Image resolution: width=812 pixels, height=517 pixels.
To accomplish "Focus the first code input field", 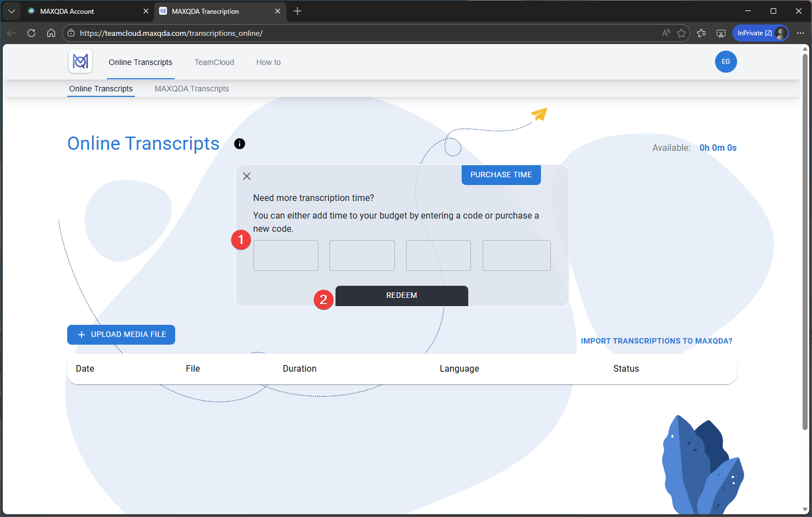I will click(x=286, y=255).
